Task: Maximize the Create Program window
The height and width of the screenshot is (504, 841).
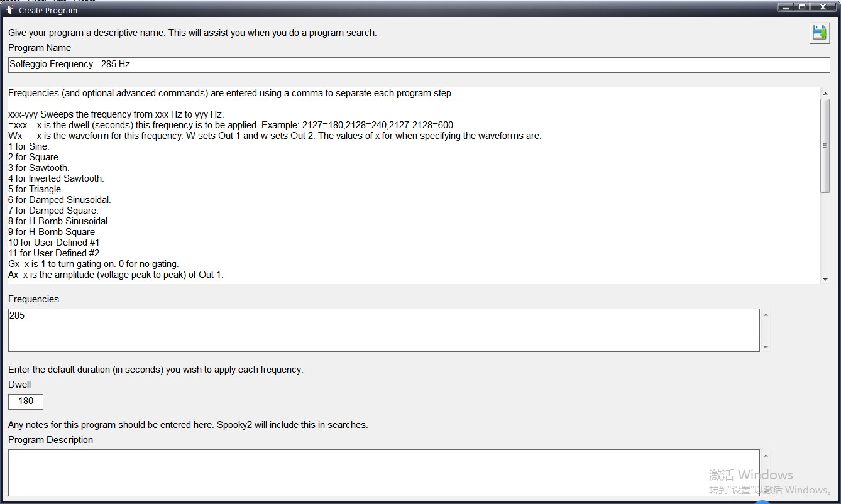Action: 803,7
